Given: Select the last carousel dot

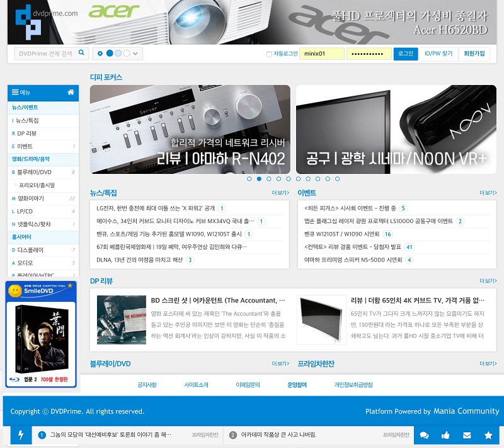Looking at the screenshot, I should (337, 179).
